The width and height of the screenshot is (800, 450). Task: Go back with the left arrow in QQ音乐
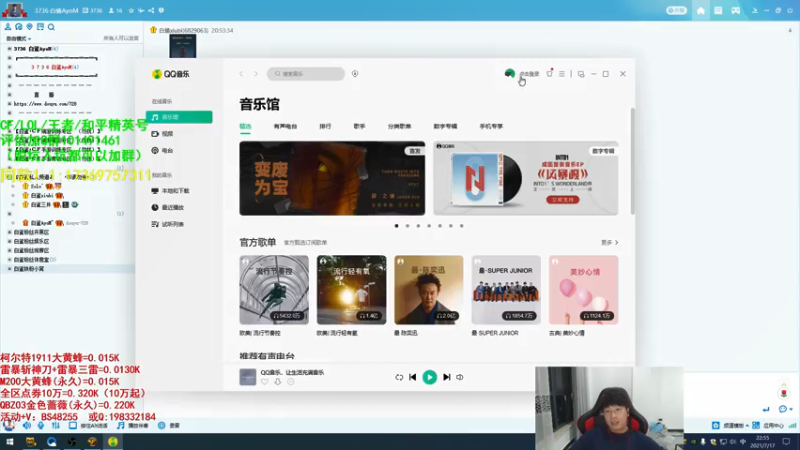tap(241, 74)
